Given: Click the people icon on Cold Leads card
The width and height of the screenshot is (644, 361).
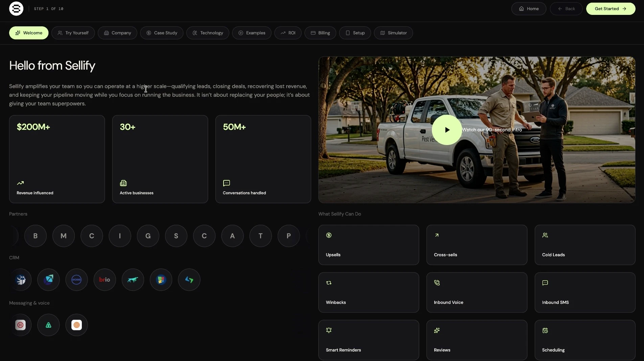Looking at the screenshot, I should [x=545, y=235].
